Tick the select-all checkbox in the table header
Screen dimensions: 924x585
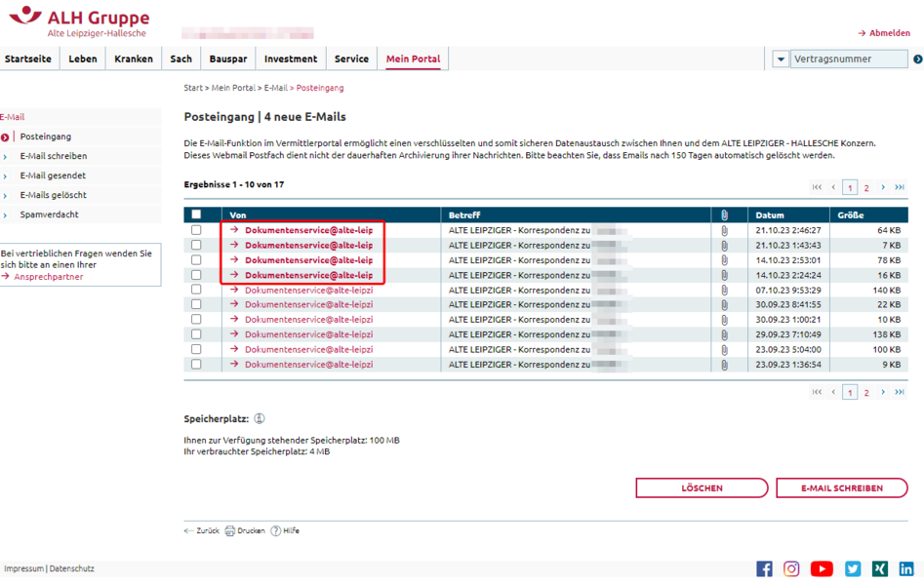pyautogui.click(x=196, y=214)
